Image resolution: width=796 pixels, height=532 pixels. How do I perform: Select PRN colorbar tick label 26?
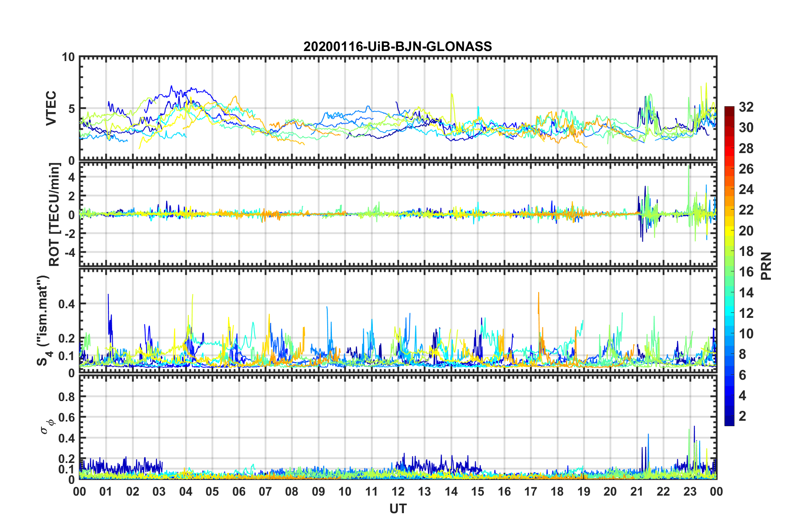tap(746, 169)
